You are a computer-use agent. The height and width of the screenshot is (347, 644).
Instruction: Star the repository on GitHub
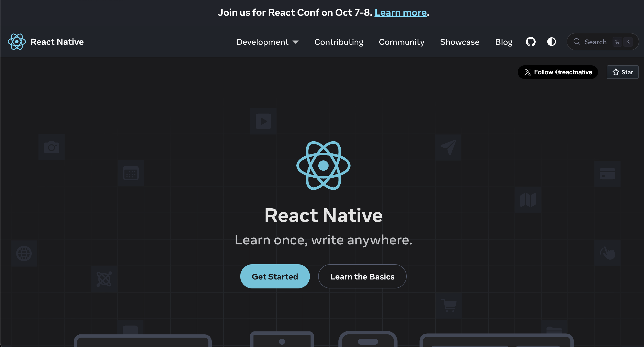coord(622,72)
